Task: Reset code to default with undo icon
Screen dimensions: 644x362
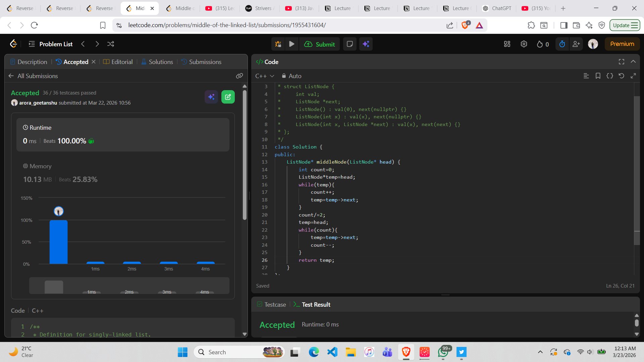Action: pyautogui.click(x=621, y=76)
